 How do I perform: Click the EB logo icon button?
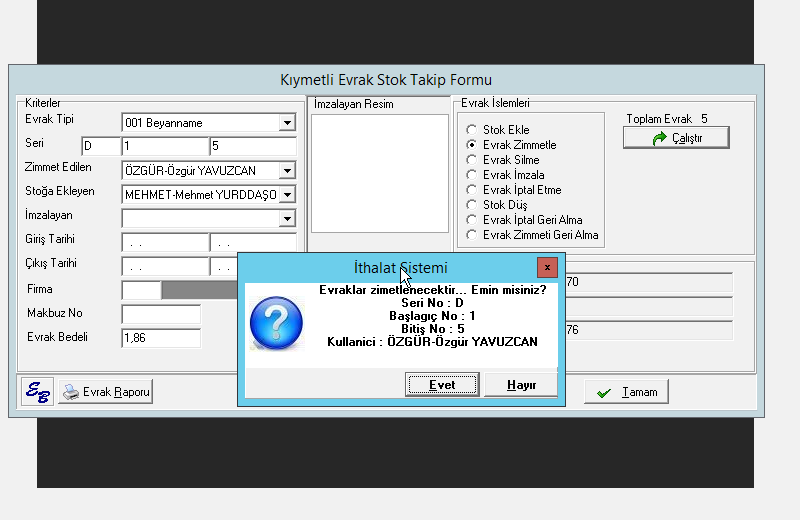(x=37, y=392)
